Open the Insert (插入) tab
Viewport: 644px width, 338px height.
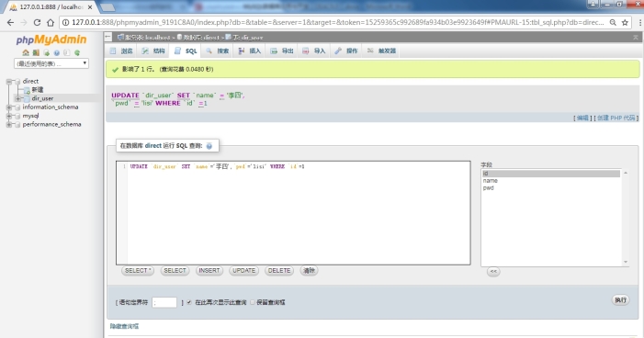pos(250,51)
